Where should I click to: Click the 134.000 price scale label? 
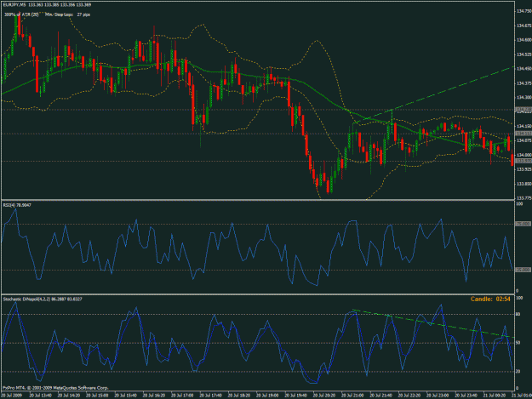[523, 155]
